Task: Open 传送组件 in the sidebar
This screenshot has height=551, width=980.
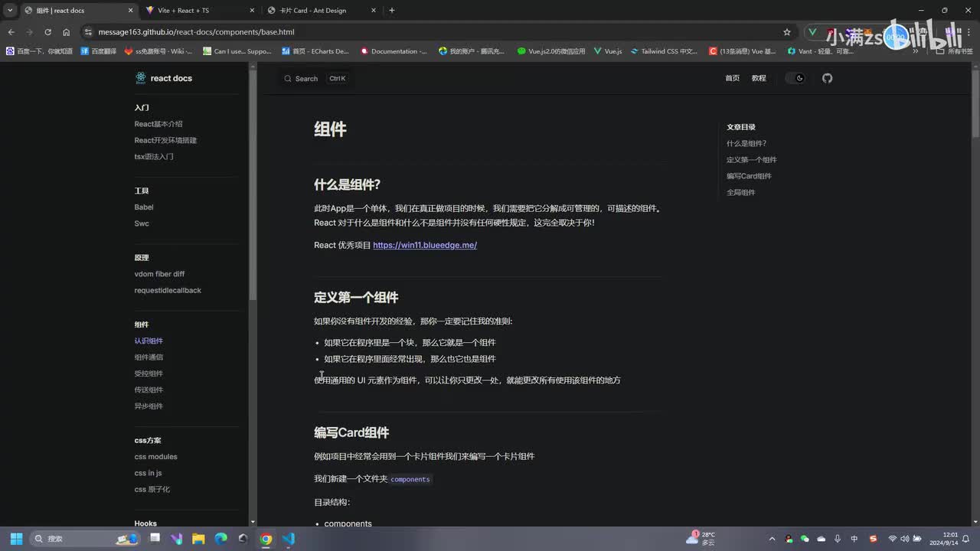Action: point(149,390)
